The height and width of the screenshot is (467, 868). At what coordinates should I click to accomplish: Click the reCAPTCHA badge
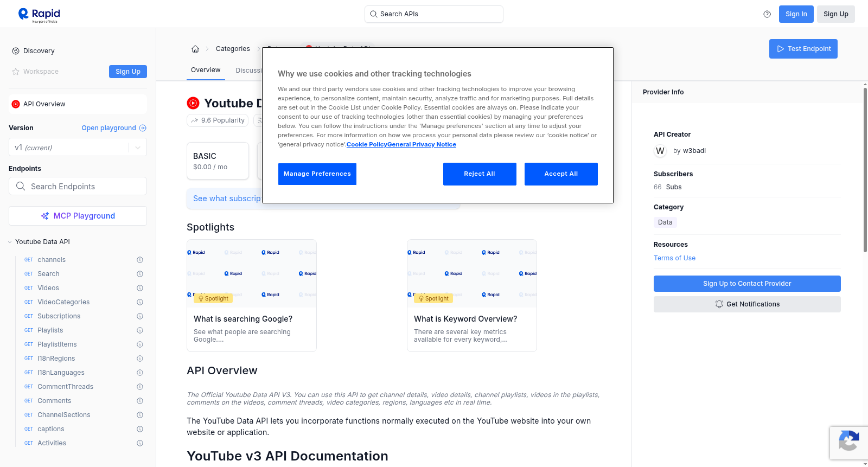coord(848,443)
